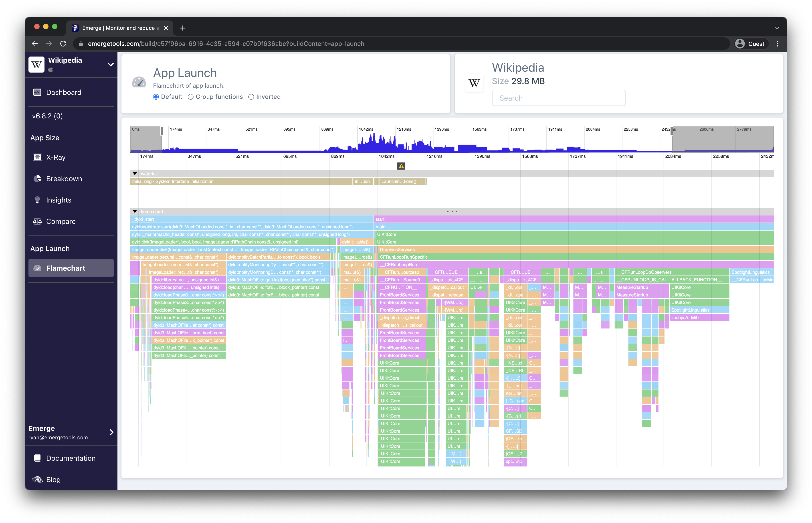This screenshot has width=812, height=523.
Task: Click the Blog icon in sidebar
Action: 37,480
